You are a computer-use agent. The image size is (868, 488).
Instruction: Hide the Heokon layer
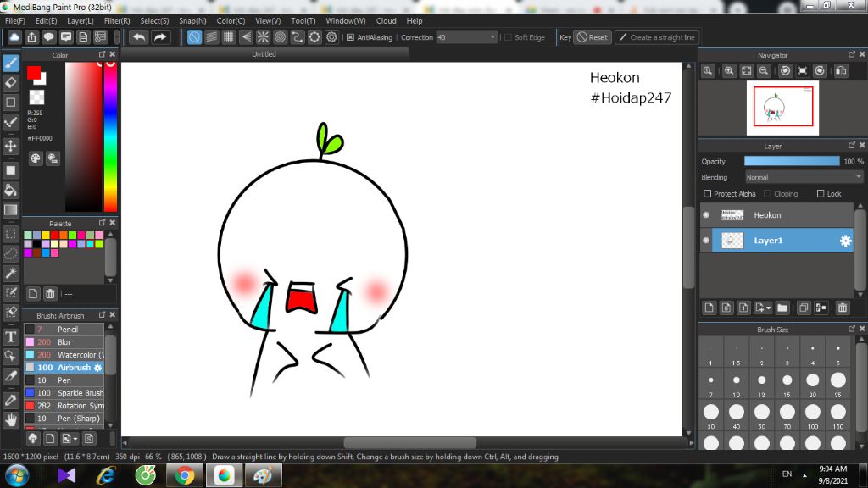(x=706, y=214)
